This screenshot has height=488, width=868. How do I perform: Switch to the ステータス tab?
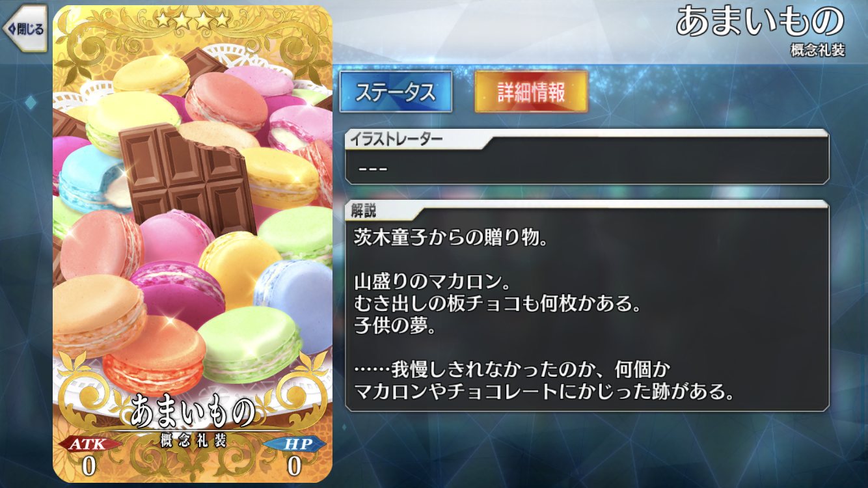(396, 92)
